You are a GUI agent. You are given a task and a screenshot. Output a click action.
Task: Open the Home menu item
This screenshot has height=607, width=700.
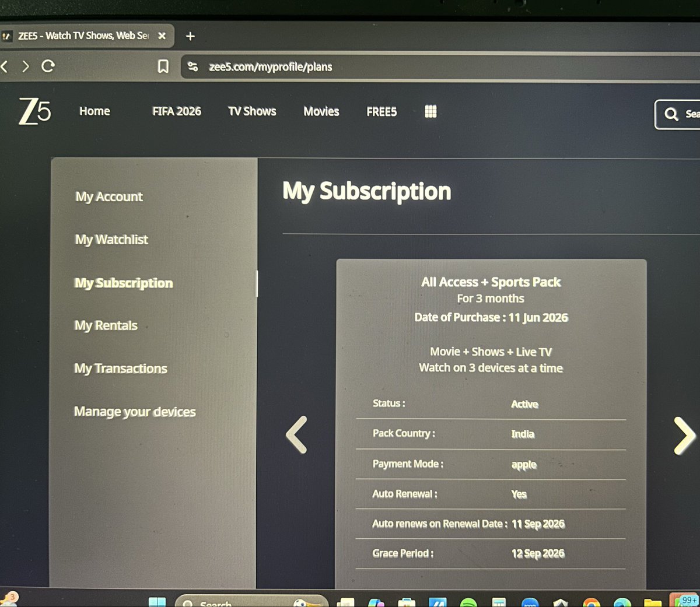(94, 111)
